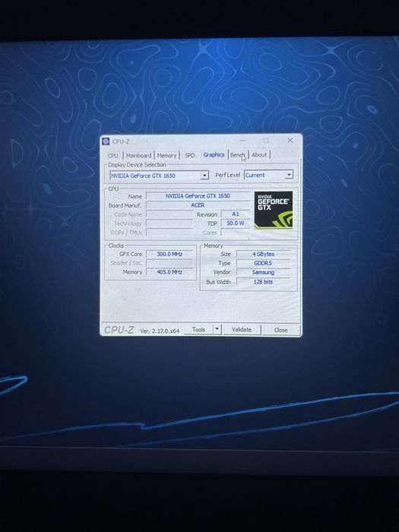Viewport: 399px width, 532px height.
Task: Switch to the Memory tab
Action: (x=166, y=155)
